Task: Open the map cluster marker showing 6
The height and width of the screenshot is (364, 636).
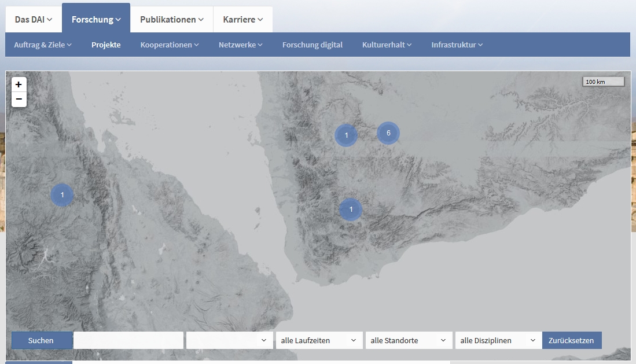Action: (x=388, y=133)
